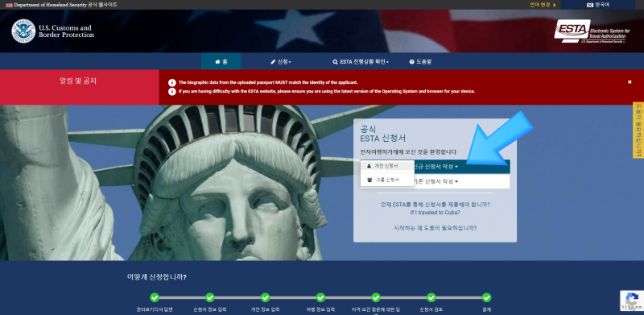The image size is (644, 315).
Task: Click the second info icon in alerts
Action: click(171, 91)
